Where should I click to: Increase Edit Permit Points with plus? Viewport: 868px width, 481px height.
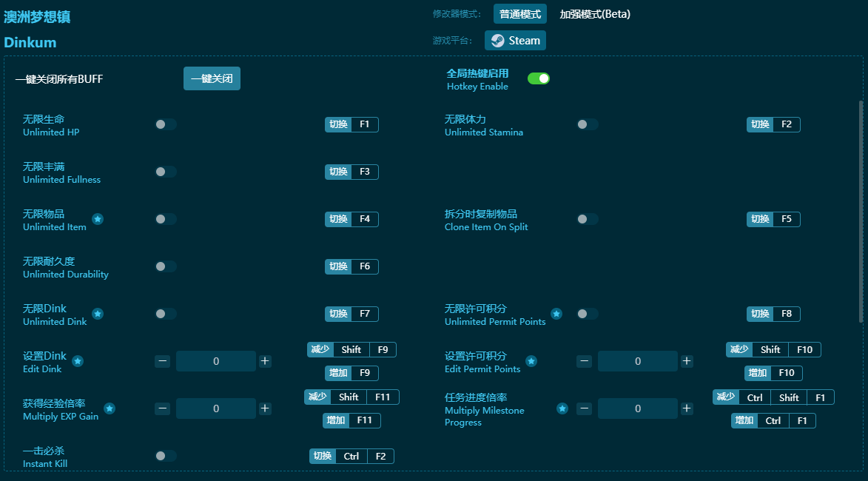(687, 361)
